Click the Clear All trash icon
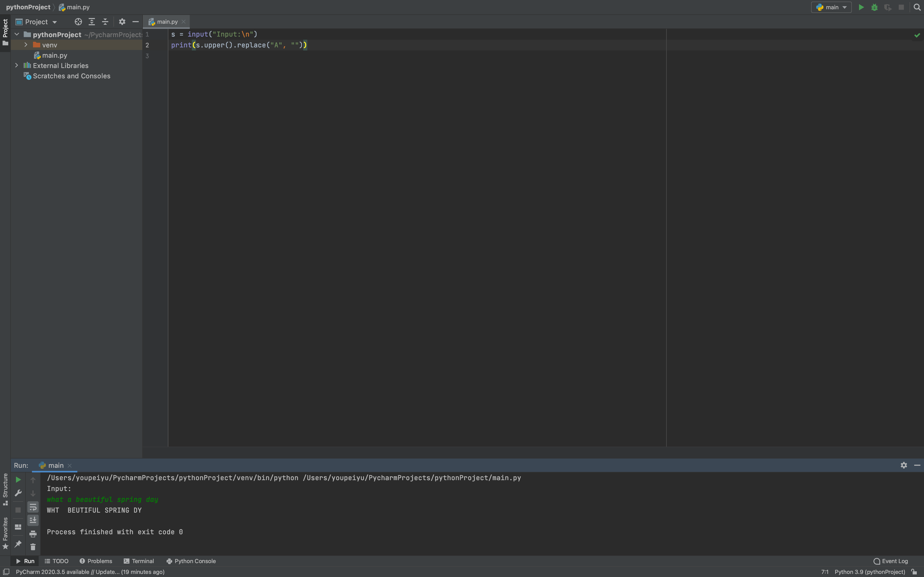The image size is (924, 577). (x=33, y=547)
